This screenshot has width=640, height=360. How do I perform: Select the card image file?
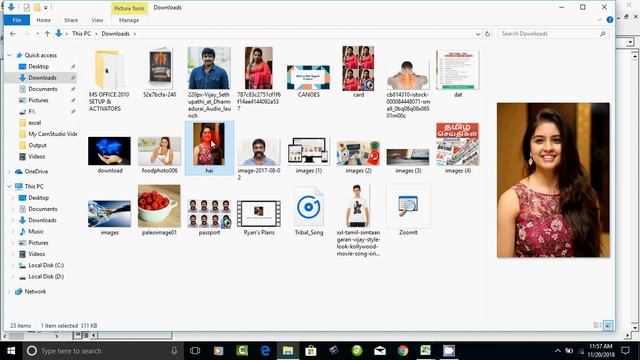[x=358, y=72]
